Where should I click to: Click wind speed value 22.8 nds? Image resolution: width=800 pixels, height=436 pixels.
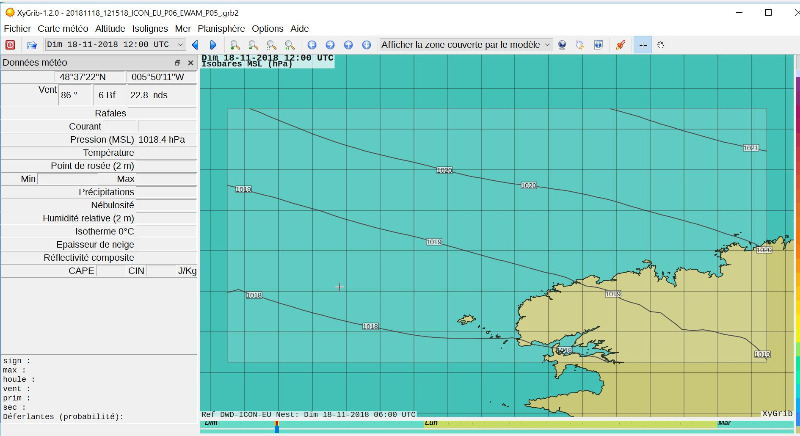pos(148,95)
